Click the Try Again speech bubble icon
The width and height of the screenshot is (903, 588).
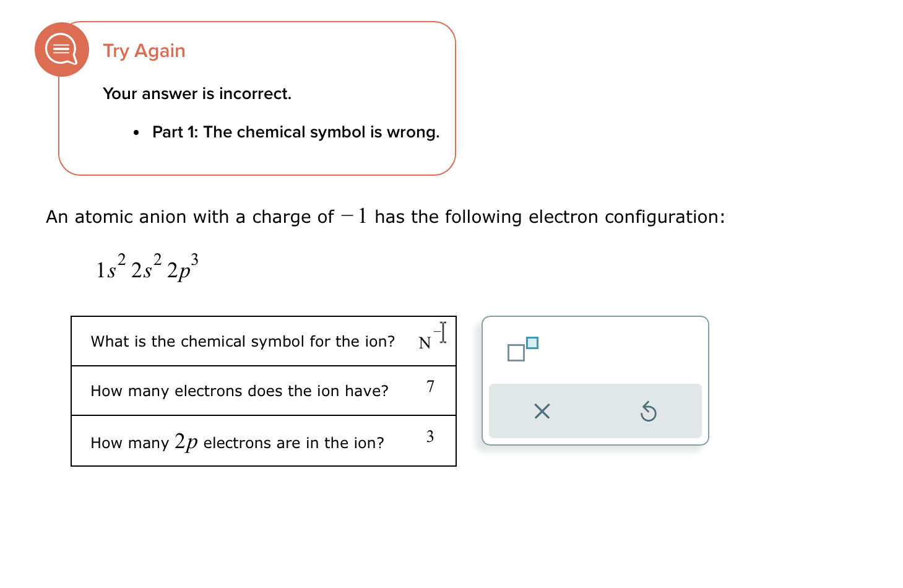61,49
